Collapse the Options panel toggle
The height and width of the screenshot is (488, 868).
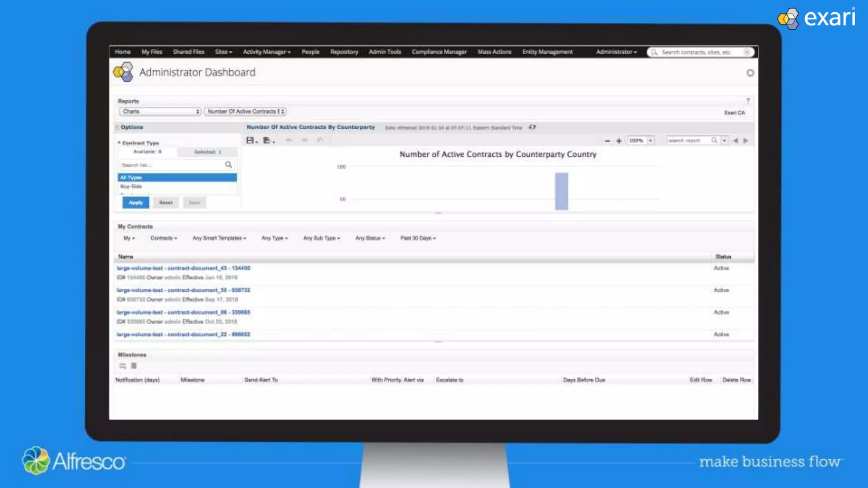point(118,128)
